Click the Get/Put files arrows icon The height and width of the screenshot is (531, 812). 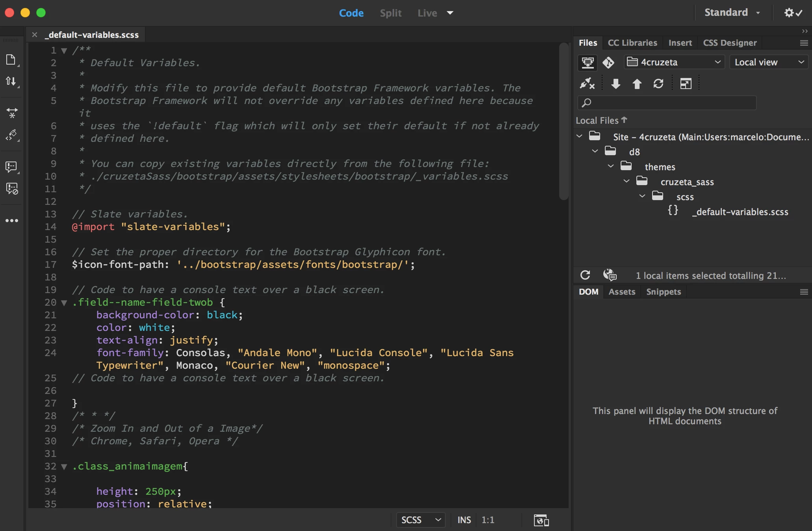click(x=11, y=82)
